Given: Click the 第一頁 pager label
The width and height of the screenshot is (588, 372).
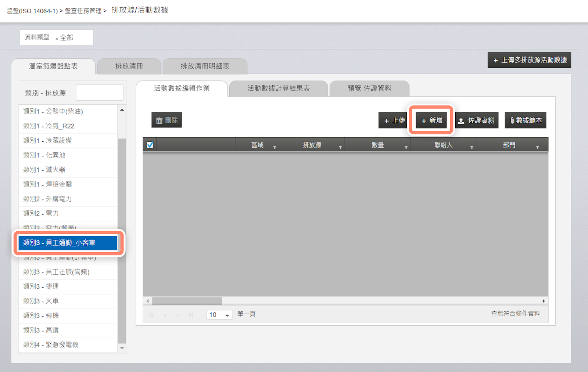Looking at the screenshot, I should tap(246, 314).
